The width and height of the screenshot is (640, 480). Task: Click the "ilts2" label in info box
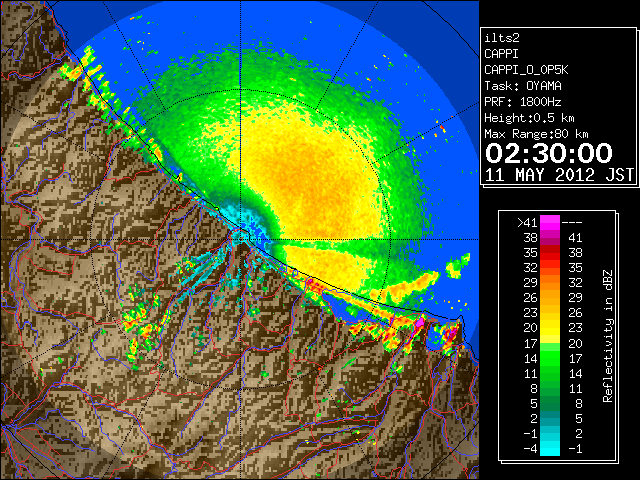point(502,38)
